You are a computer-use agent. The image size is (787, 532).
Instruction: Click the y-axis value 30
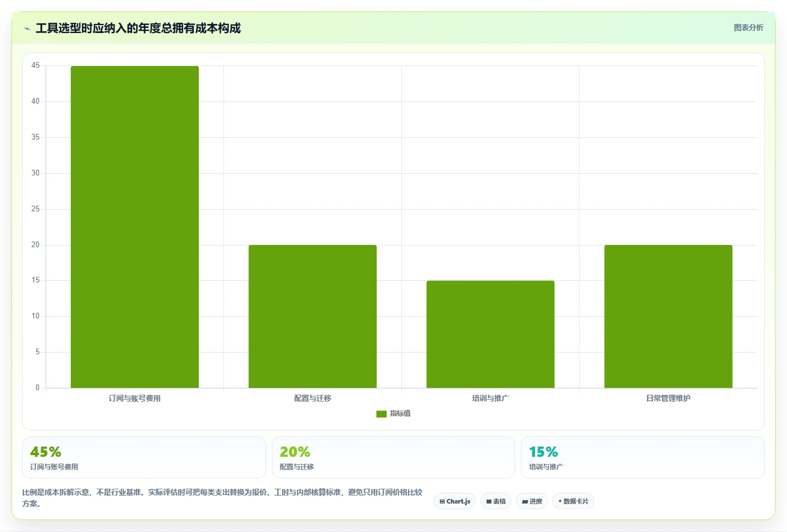point(35,173)
